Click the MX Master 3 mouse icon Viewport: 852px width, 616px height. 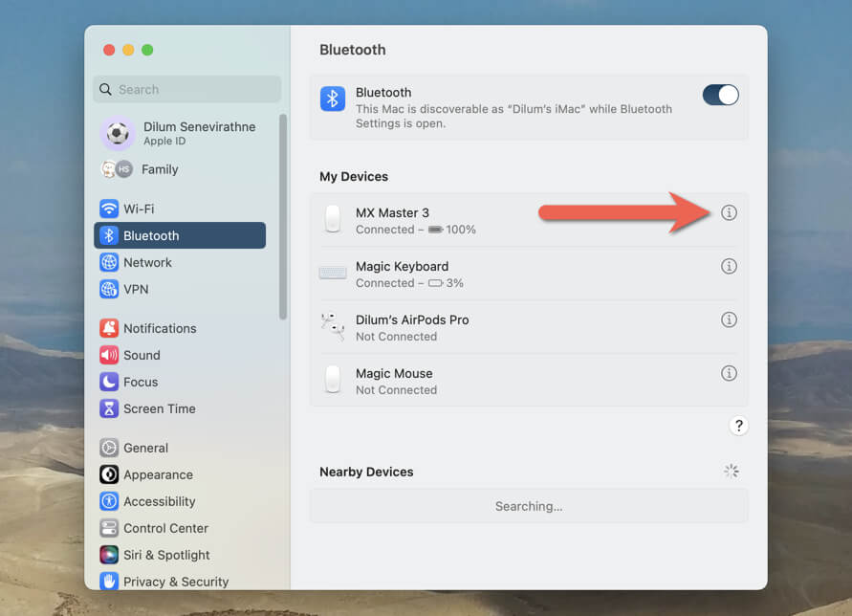coord(333,219)
